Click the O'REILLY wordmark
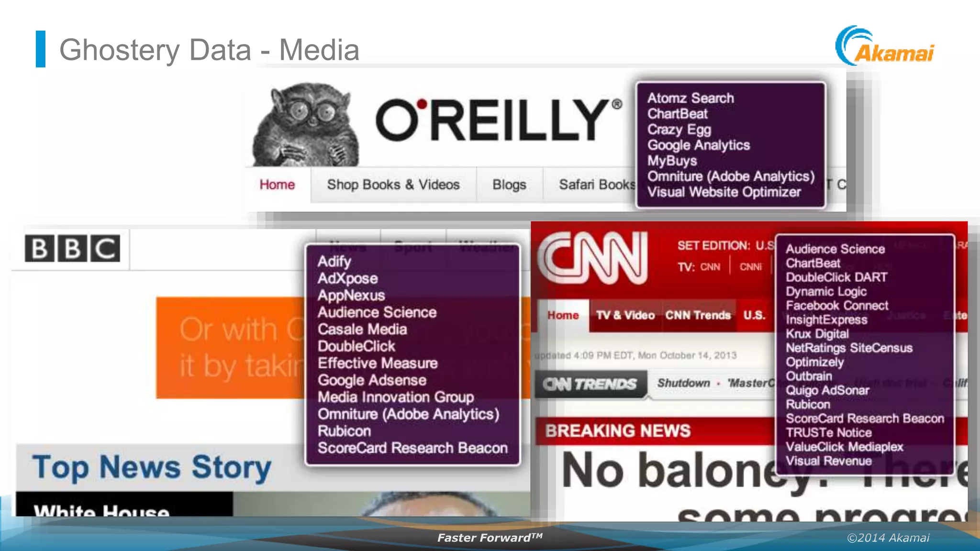 pyautogui.click(x=499, y=120)
